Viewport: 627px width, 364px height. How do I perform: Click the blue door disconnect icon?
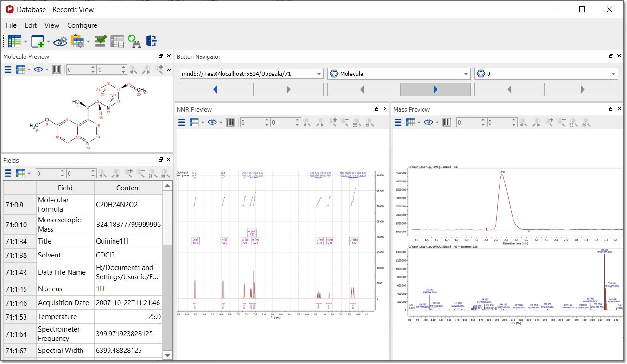pyautogui.click(x=152, y=41)
